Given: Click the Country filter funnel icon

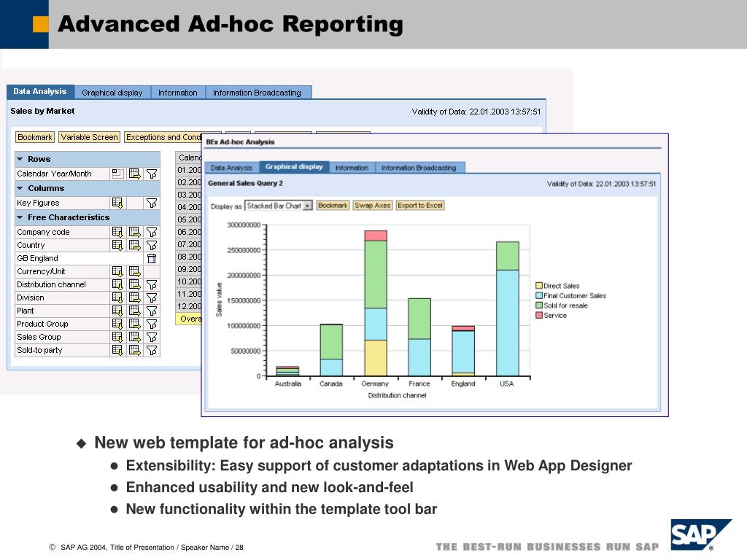Looking at the screenshot, I should click(152, 245).
